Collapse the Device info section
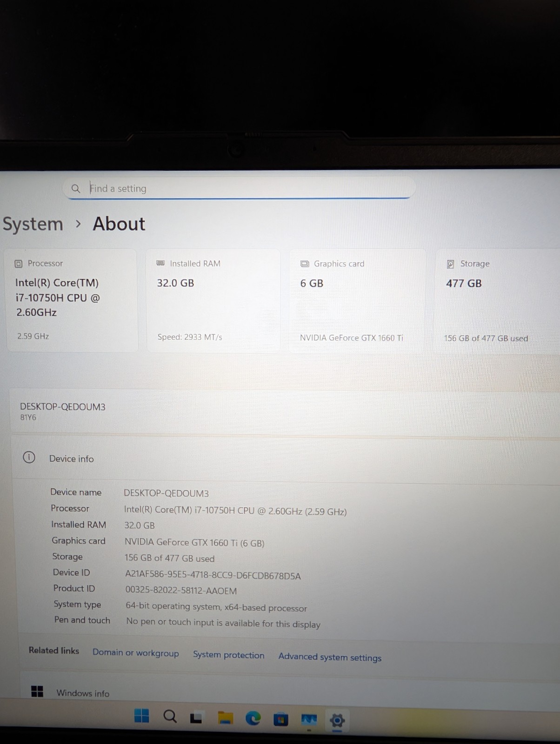 [286, 458]
